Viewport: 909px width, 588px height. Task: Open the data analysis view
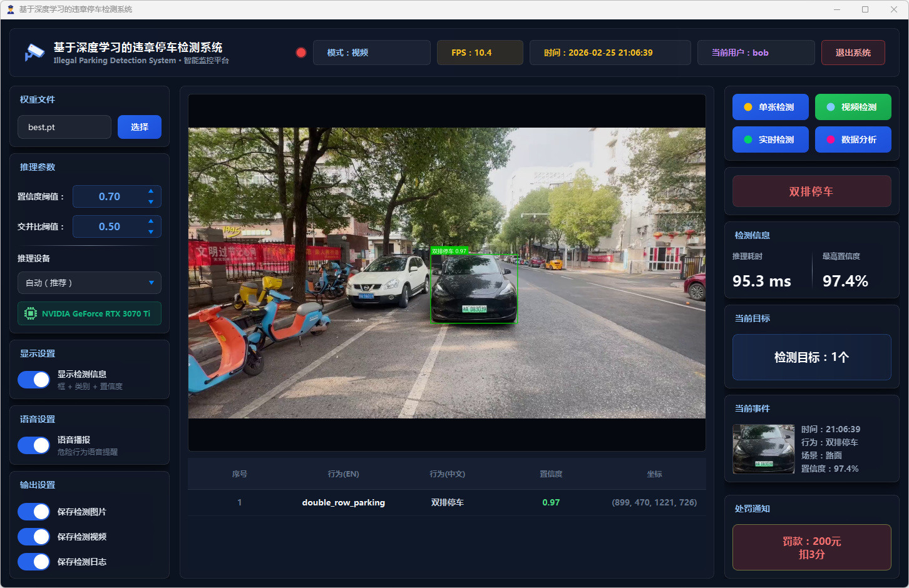pyautogui.click(x=853, y=139)
